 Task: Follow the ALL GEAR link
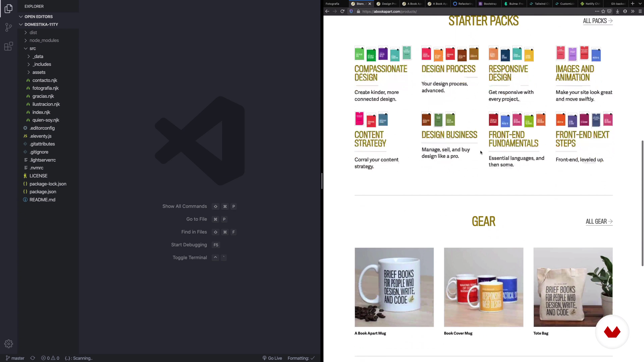(x=599, y=222)
